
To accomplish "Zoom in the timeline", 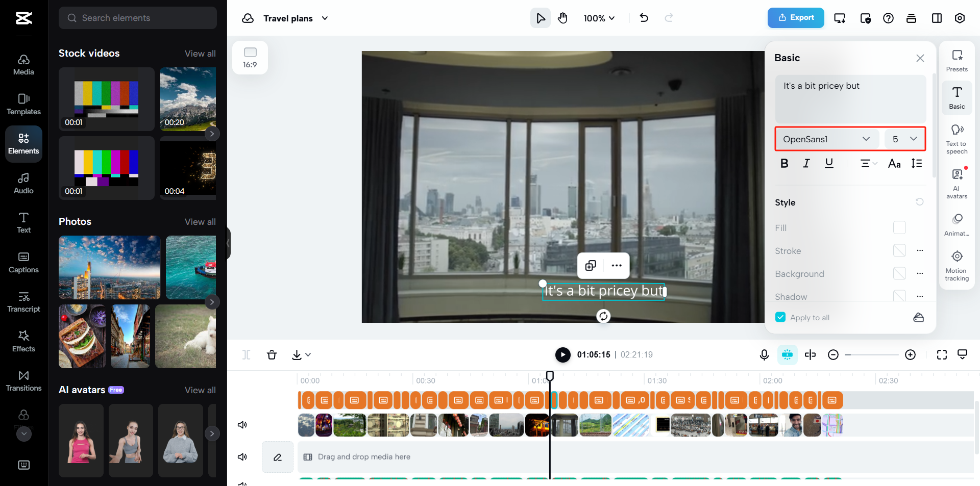I will (911, 355).
